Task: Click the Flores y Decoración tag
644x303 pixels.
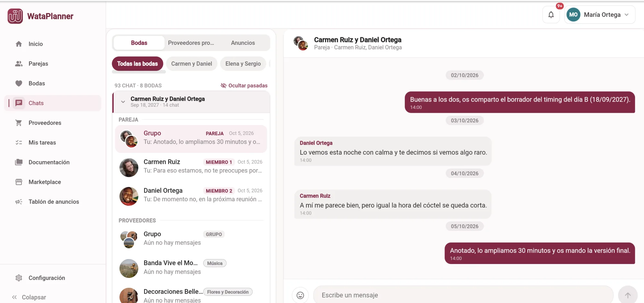Action: click(x=228, y=292)
